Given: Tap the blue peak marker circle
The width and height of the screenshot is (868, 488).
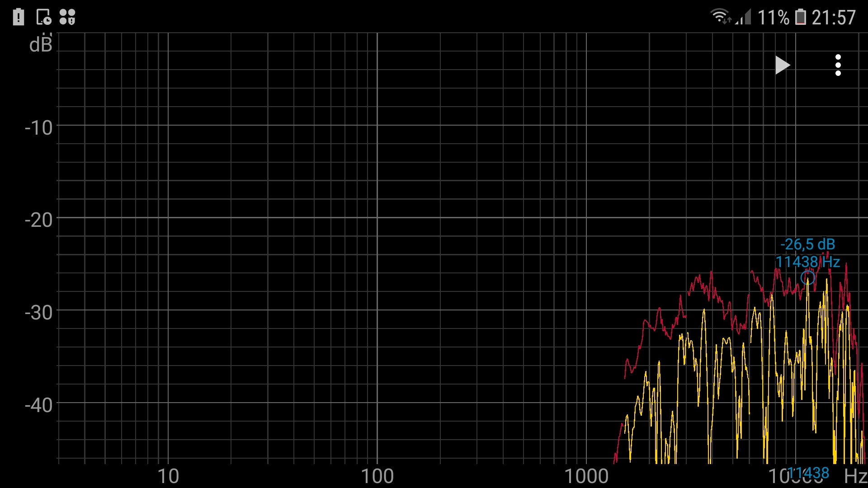Looking at the screenshot, I should point(808,277).
